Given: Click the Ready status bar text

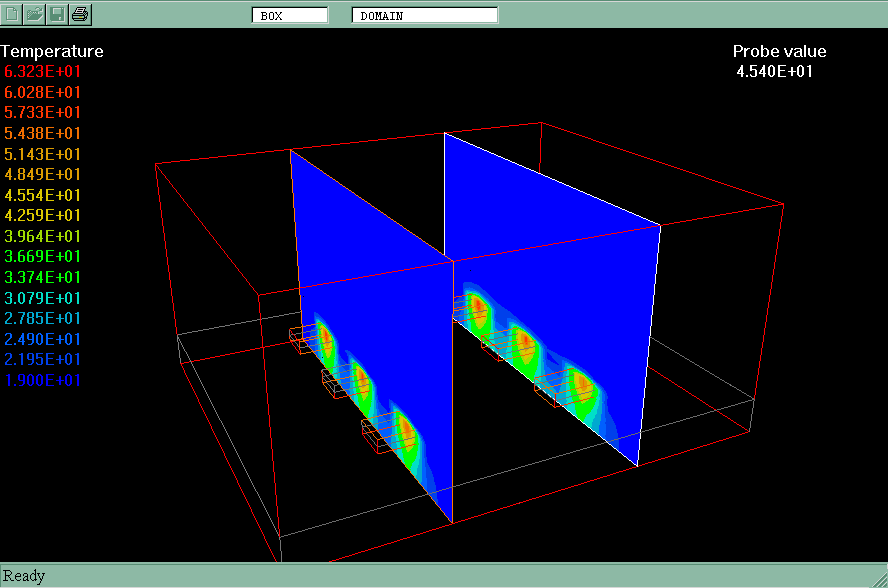Looking at the screenshot, I should point(24,576).
